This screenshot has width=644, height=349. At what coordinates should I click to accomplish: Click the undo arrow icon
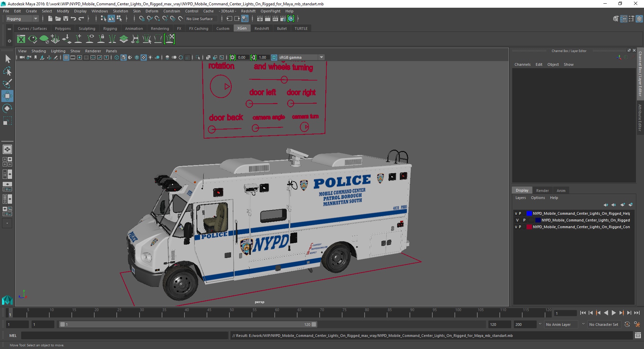pos(73,19)
